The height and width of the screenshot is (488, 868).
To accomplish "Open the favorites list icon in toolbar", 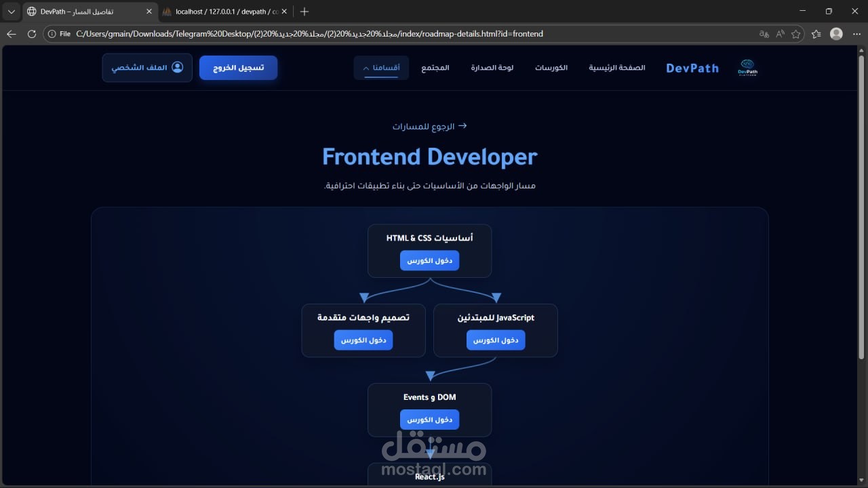I will (x=816, y=34).
